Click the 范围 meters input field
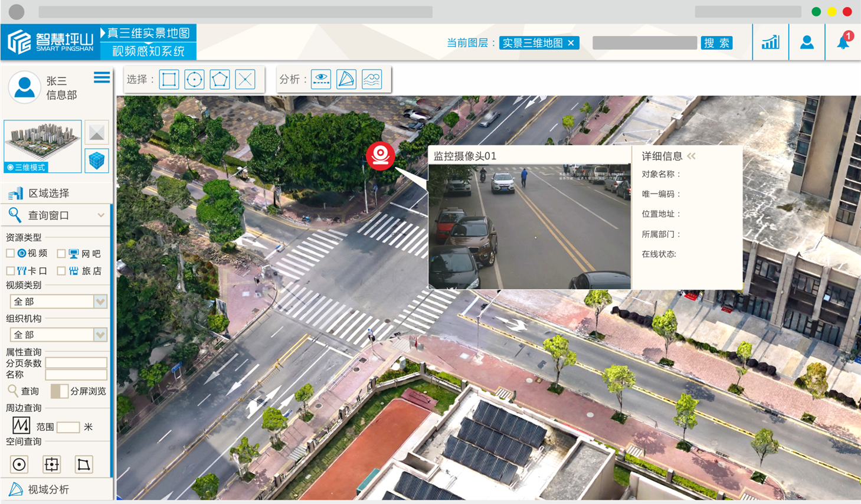Image resolution: width=861 pixels, height=504 pixels. (68, 427)
